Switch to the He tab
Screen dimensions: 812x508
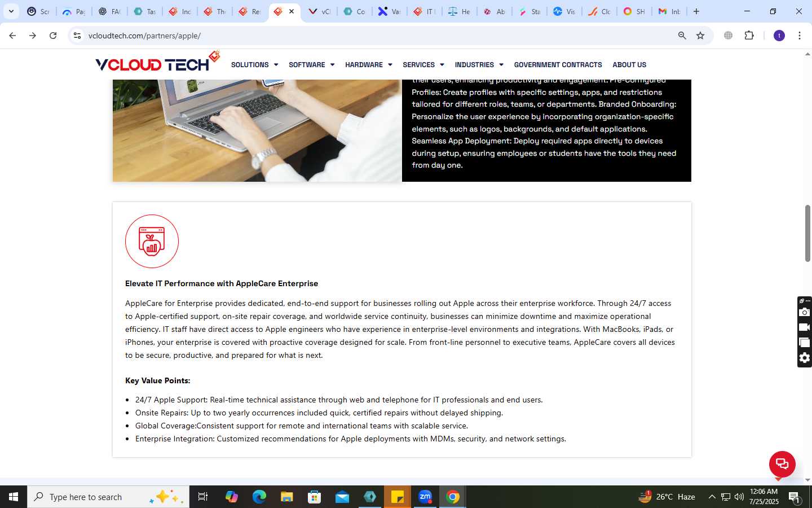pyautogui.click(x=460, y=11)
